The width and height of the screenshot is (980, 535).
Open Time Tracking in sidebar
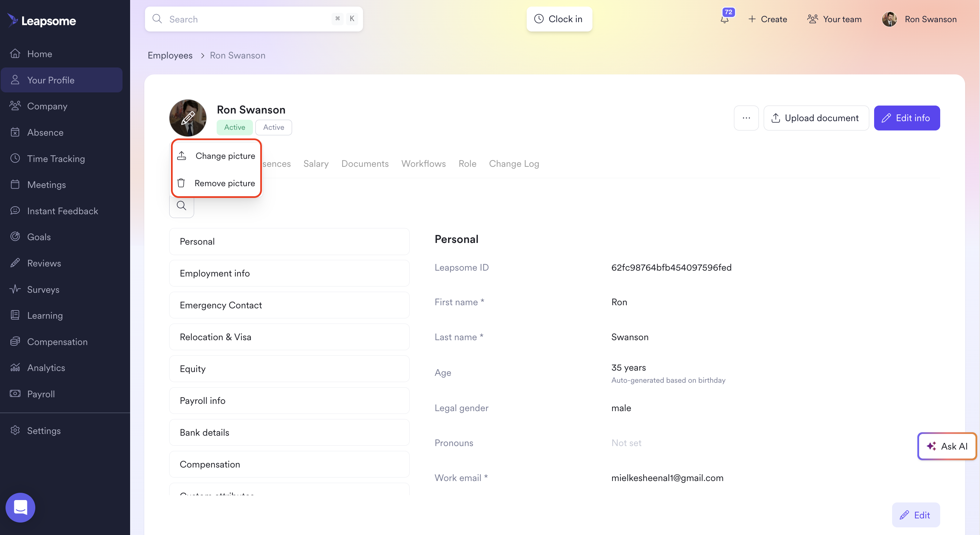click(x=62, y=158)
